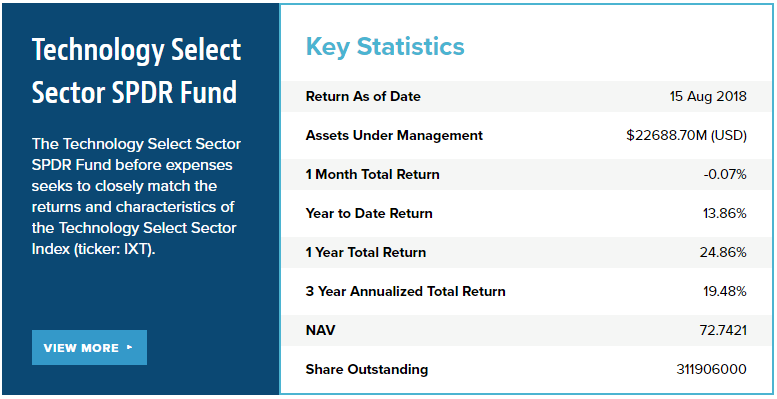Select the Return As of Date row label
This screenshot has height=399, width=777.
363,96
